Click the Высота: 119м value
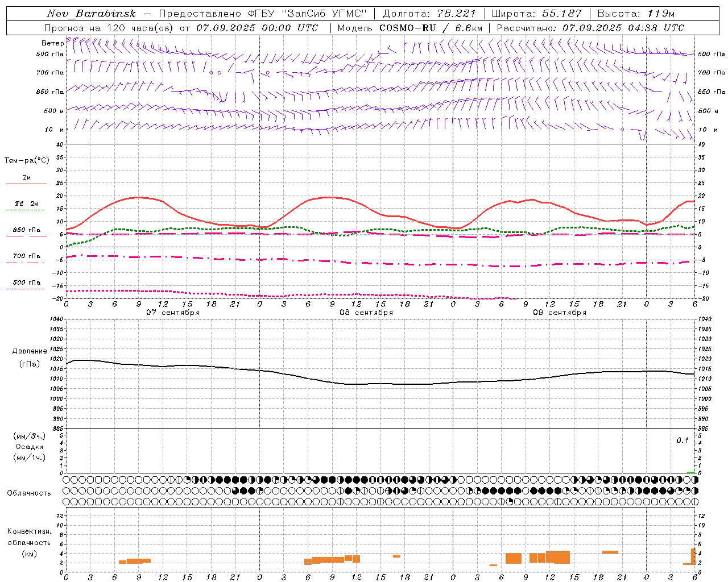The image size is (728, 582). (x=637, y=14)
